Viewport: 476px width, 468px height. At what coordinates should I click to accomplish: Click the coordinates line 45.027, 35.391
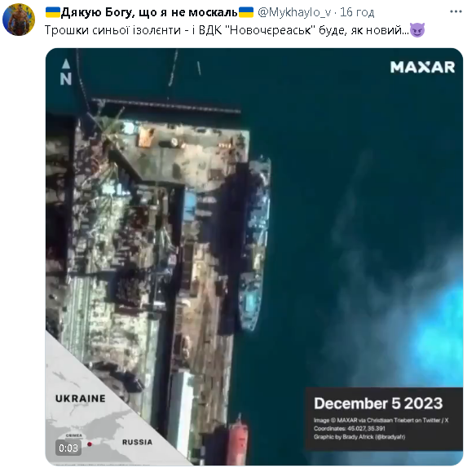(350, 429)
